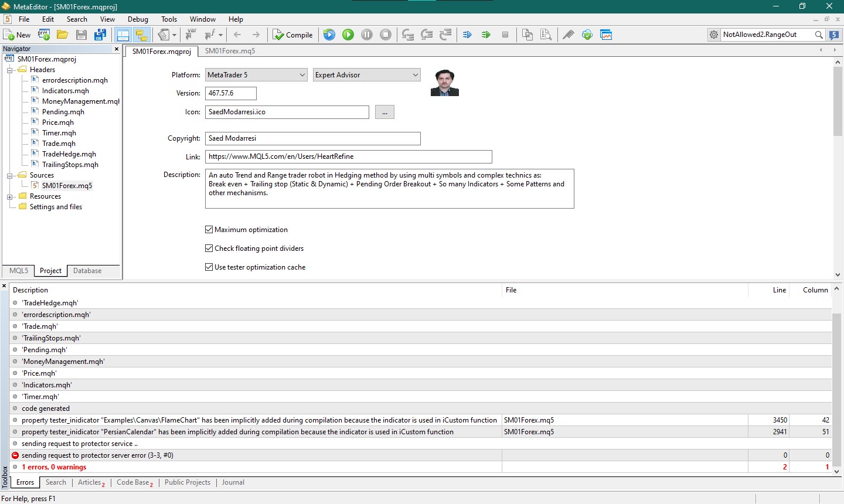This screenshot has height=504, width=844.
Task: Open the trading terminal chart icon
Action: (x=606, y=35)
